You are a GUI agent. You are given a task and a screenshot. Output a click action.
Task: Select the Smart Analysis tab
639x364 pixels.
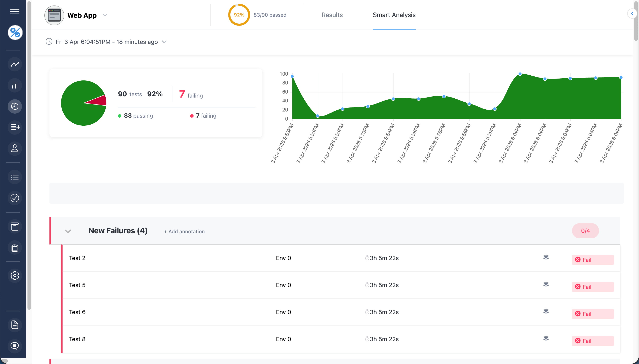pyautogui.click(x=394, y=15)
